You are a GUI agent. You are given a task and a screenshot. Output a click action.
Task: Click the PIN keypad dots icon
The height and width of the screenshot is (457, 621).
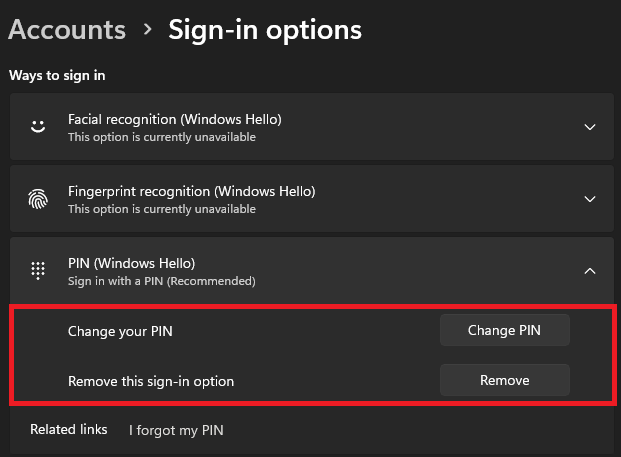[38, 271]
